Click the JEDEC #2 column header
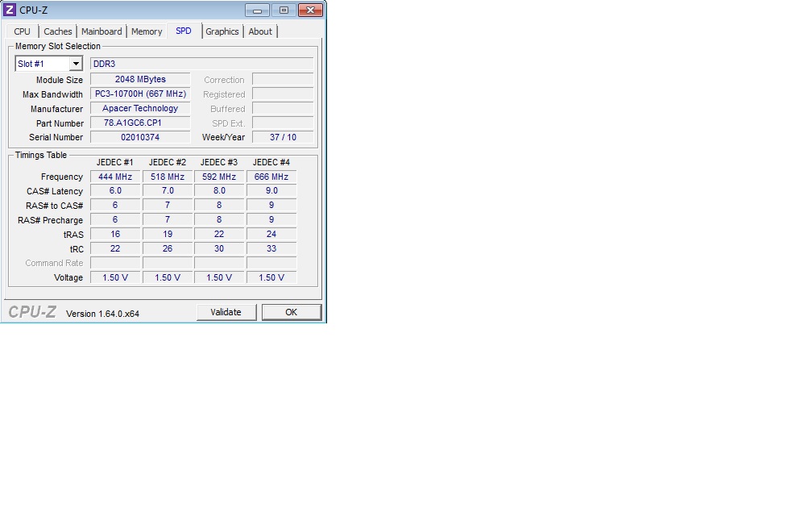 point(168,162)
